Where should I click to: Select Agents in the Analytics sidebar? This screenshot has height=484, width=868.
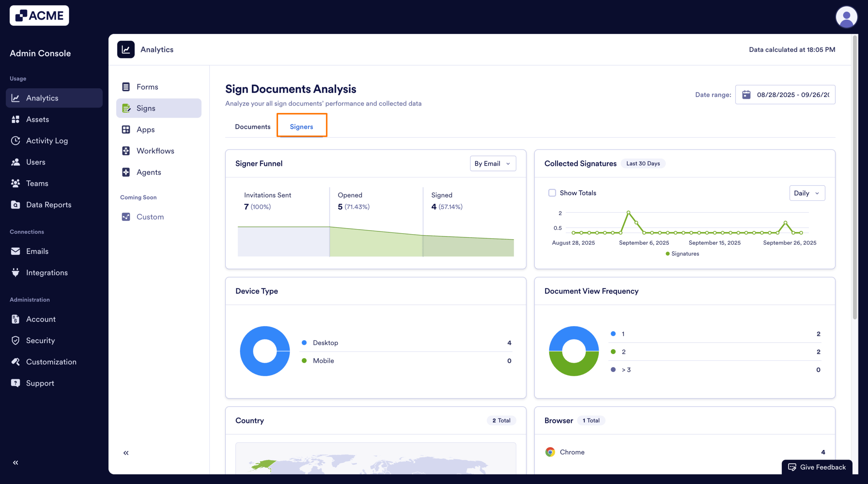[x=149, y=172]
